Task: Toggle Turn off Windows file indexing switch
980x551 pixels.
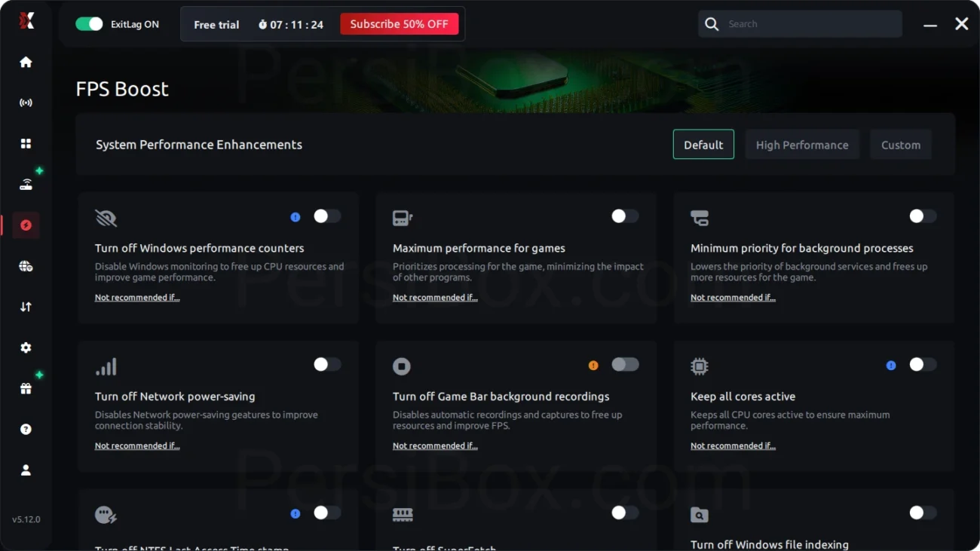Action: point(923,513)
